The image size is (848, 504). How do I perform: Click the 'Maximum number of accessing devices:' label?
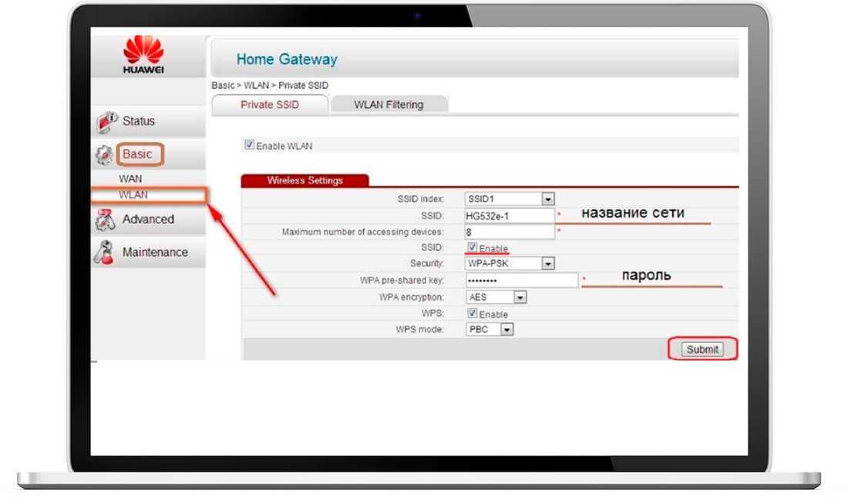pos(363,232)
